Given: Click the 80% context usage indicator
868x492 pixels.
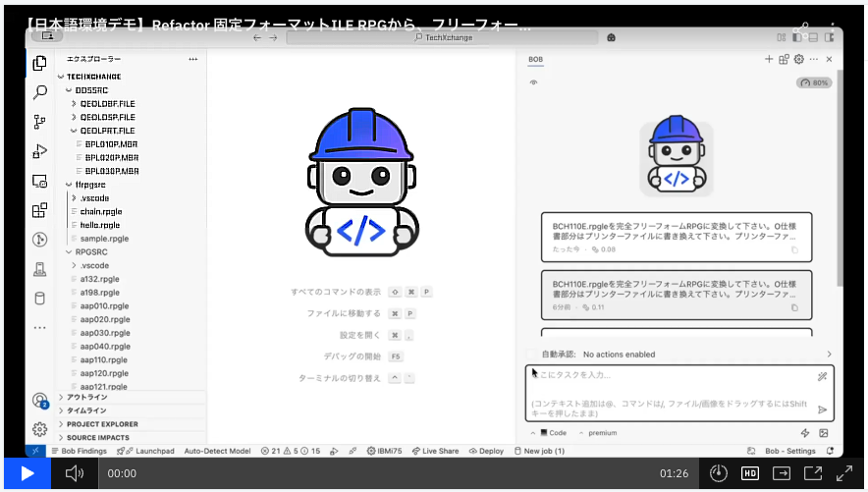Looking at the screenshot, I should (814, 83).
